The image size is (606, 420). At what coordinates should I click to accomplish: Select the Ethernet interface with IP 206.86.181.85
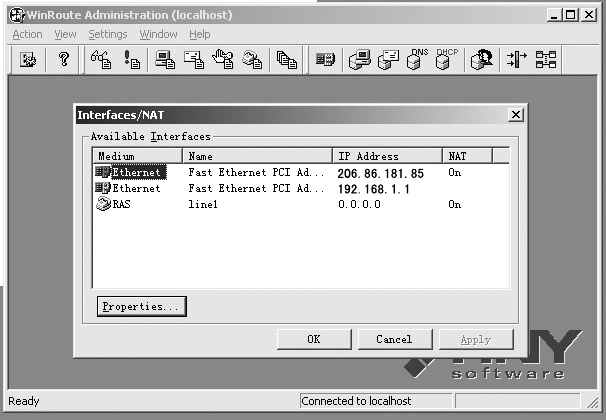pyautogui.click(x=135, y=172)
